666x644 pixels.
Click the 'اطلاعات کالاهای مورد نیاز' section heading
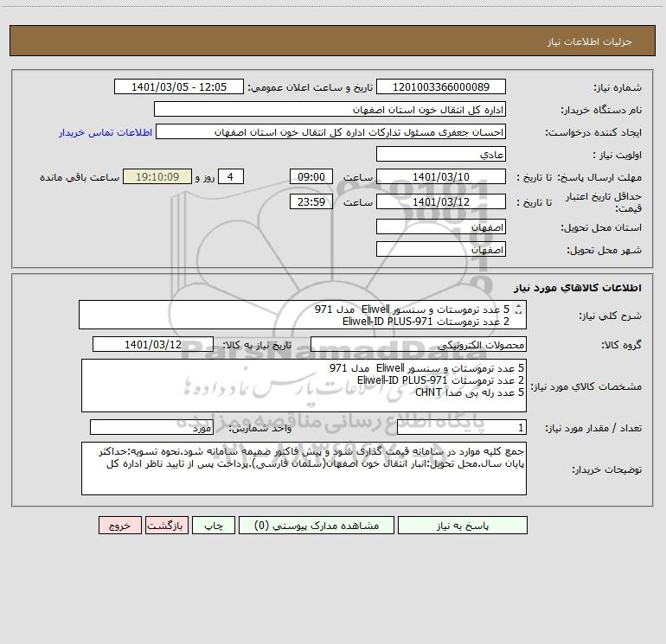pyautogui.click(x=577, y=288)
